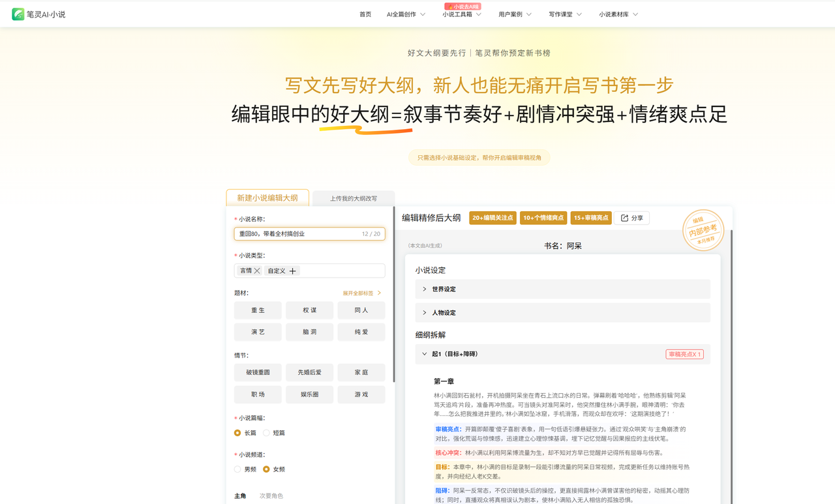Viewport: 835px width, 504px height.
Task: Click the 编辑精修后大纲 panel title
Action: point(431,218)
